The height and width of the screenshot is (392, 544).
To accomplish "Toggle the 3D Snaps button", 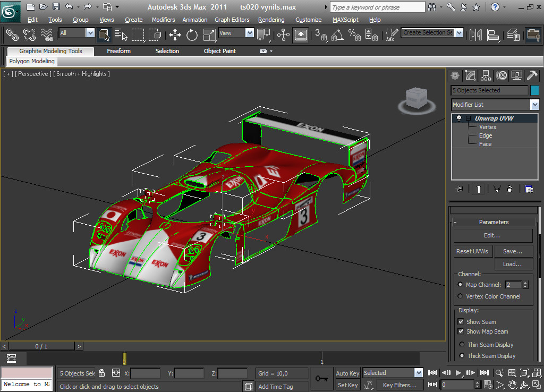I will (x=320, y=35).
